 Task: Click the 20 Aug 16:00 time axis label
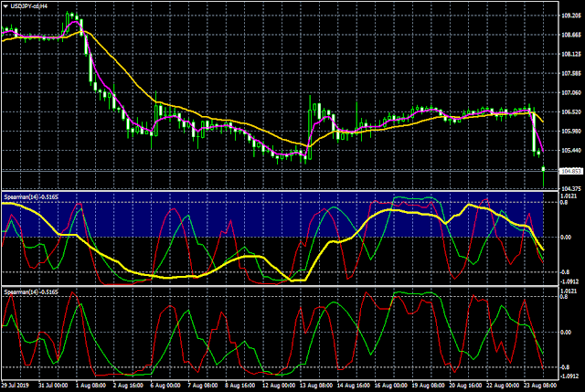coord(465,386)
